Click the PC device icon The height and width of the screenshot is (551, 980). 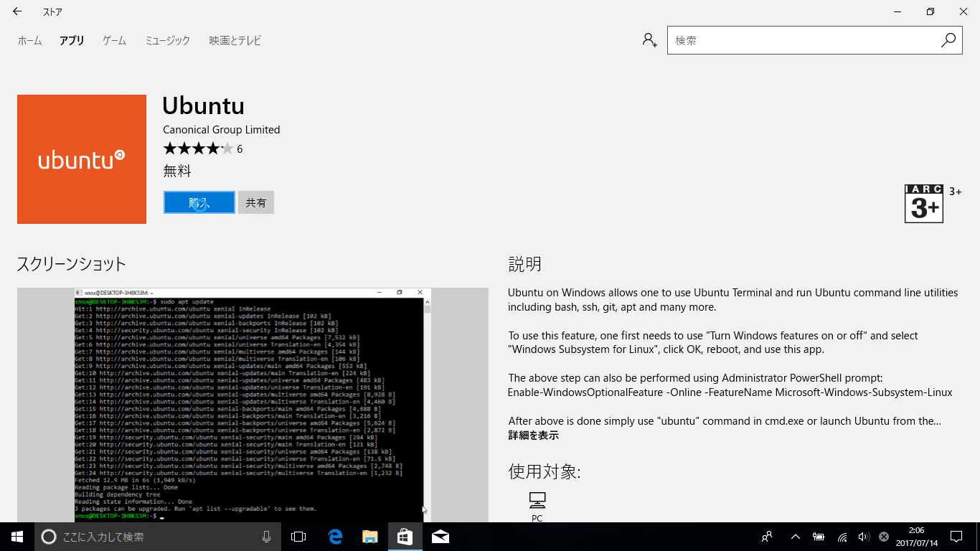537,500
